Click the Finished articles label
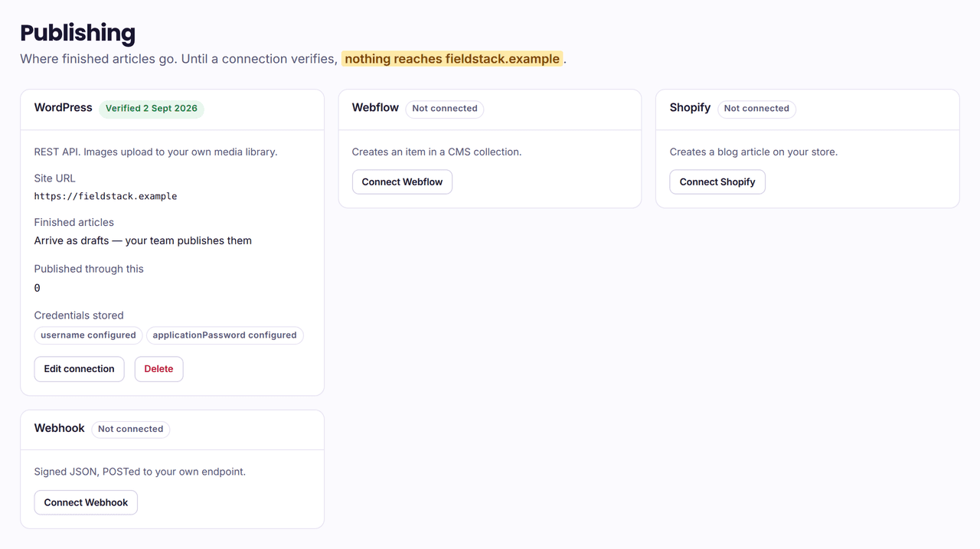 [74, 223]
